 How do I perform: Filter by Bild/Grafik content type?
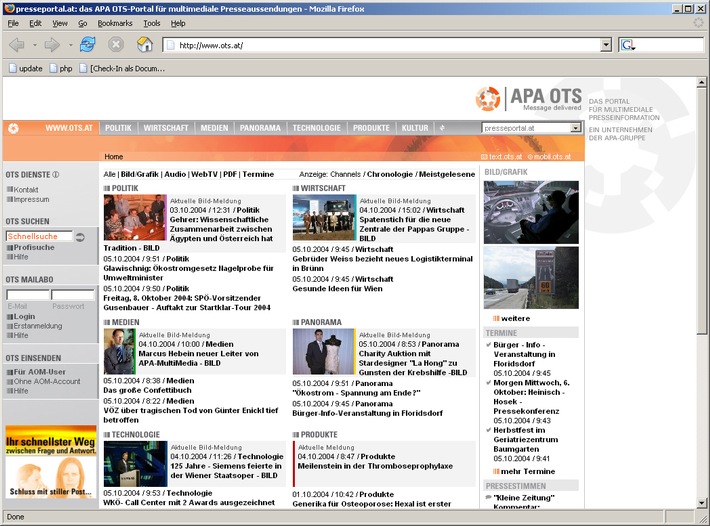click(140, 174)
